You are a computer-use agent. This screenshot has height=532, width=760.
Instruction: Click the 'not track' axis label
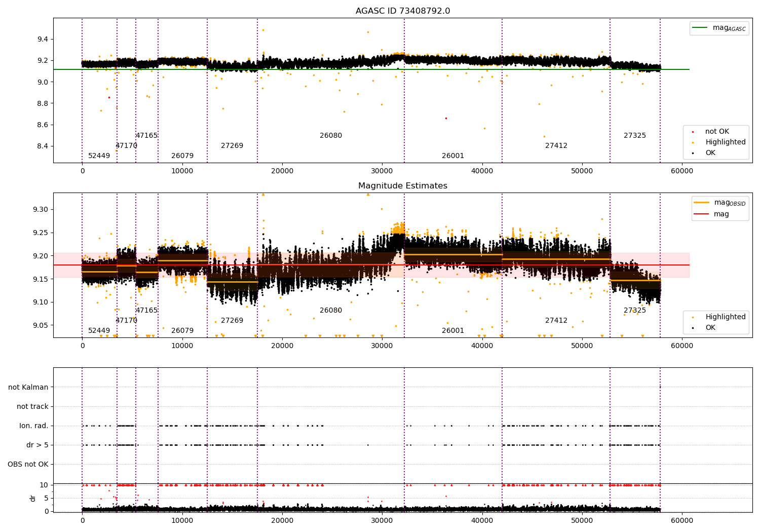coord(32,407)
